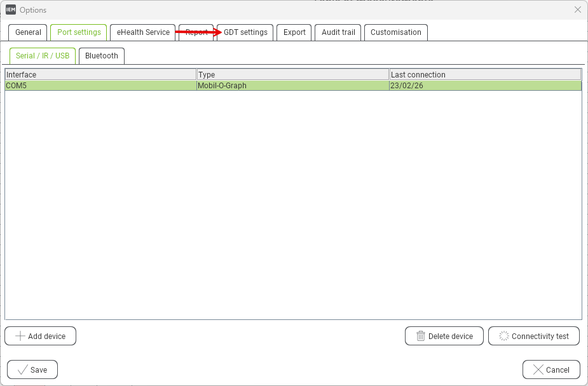Select the COM5 Mobil-O-Graph device row

pyautogui.click(x=292, y=86)
